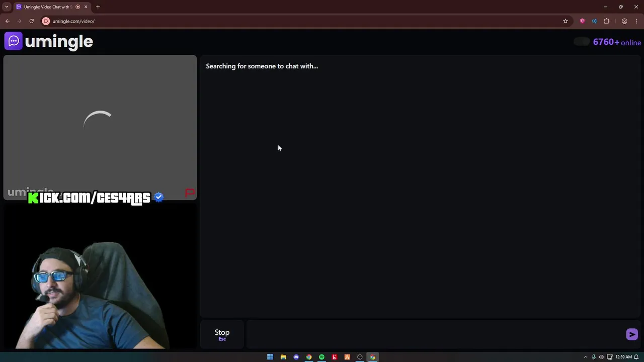Stop searching with the Stop button
The width and height of the screenshot is (644, 362).
click(x=222, y=334)
